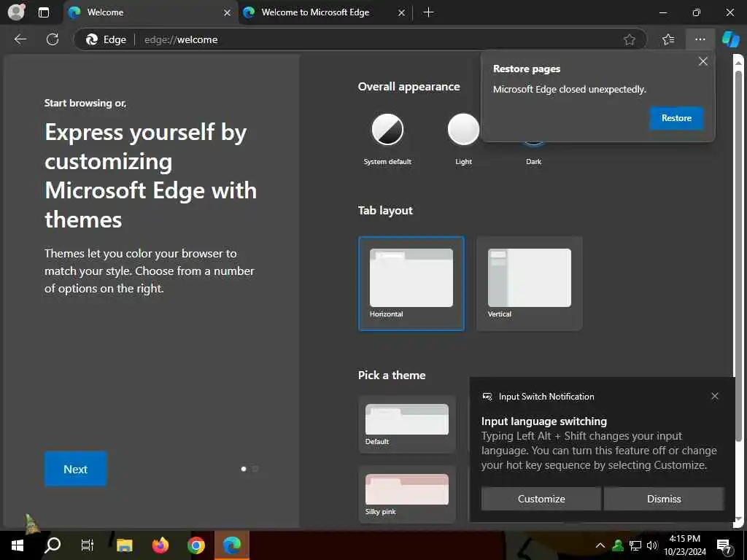The width and height of the screenshot is (747, 560).
Task: Open the network tray icon
Action: [x=635, y=545]
